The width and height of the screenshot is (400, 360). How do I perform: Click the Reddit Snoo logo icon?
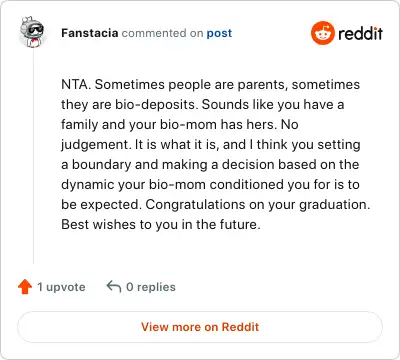pyautogui.click(x=322, y=33)
